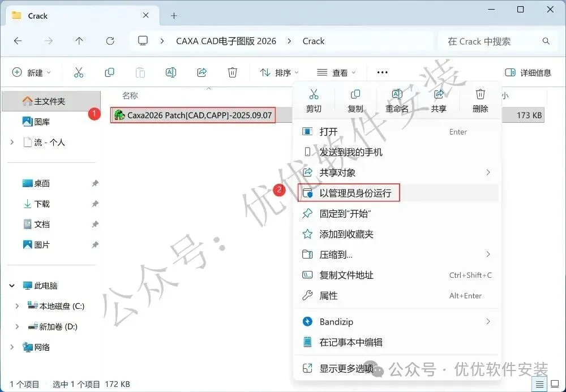Unpin 桌面 via its pin icon

pos(95,183)
